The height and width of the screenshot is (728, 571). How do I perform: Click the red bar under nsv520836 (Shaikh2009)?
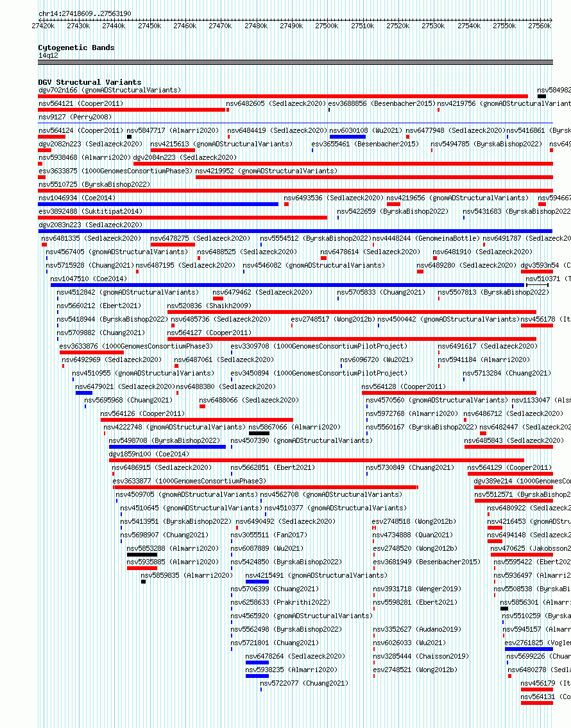[x=352, y=312]
